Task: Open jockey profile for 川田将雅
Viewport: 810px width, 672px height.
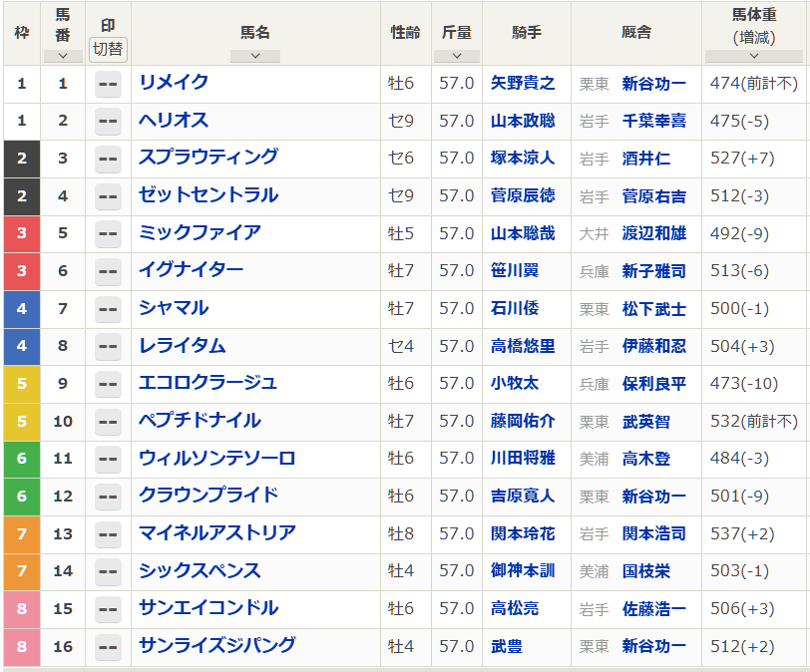Action: (x=523, y=459)
